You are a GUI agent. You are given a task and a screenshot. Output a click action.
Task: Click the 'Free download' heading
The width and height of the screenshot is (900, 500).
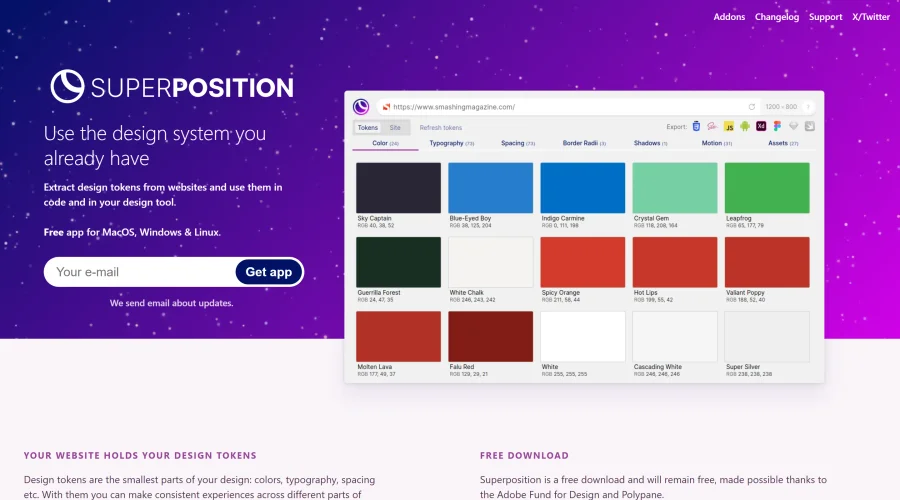[x=524, y=455]
